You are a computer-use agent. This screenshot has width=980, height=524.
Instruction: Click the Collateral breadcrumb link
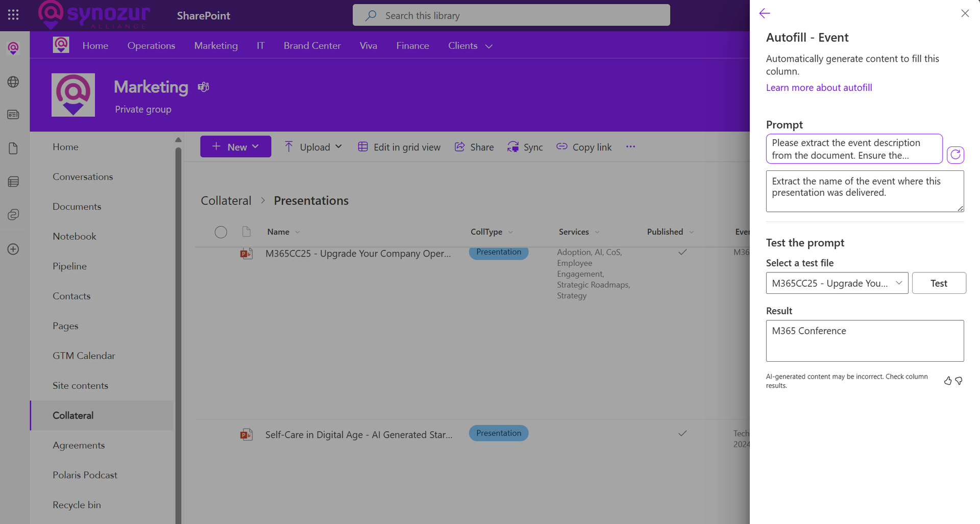coord(226,201)
